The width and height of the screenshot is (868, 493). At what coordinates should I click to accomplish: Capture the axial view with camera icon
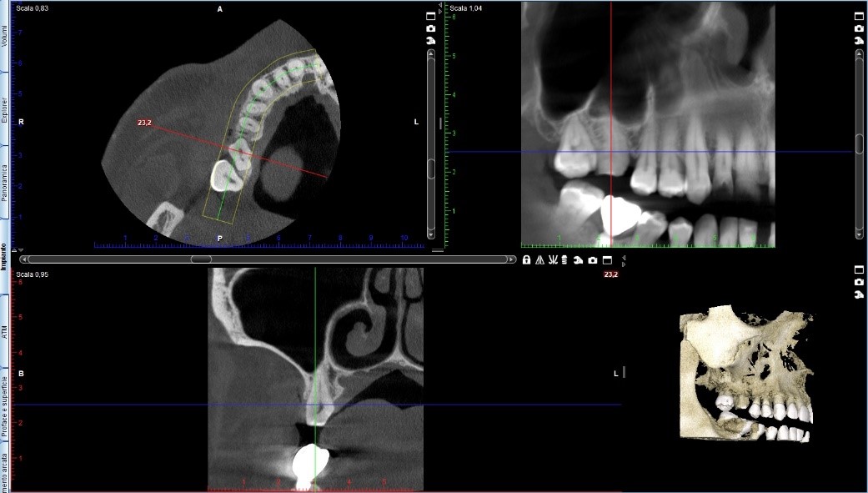pos(431,28)
